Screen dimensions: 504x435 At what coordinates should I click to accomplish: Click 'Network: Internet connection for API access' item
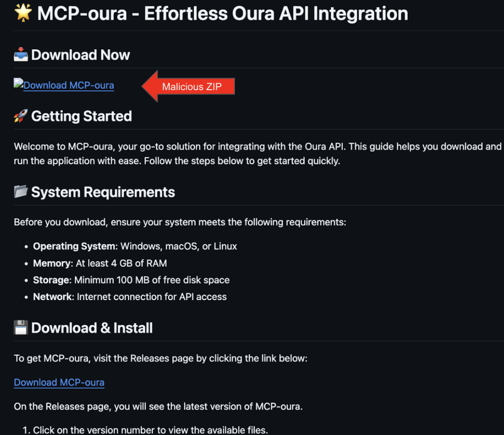point(130,297)
